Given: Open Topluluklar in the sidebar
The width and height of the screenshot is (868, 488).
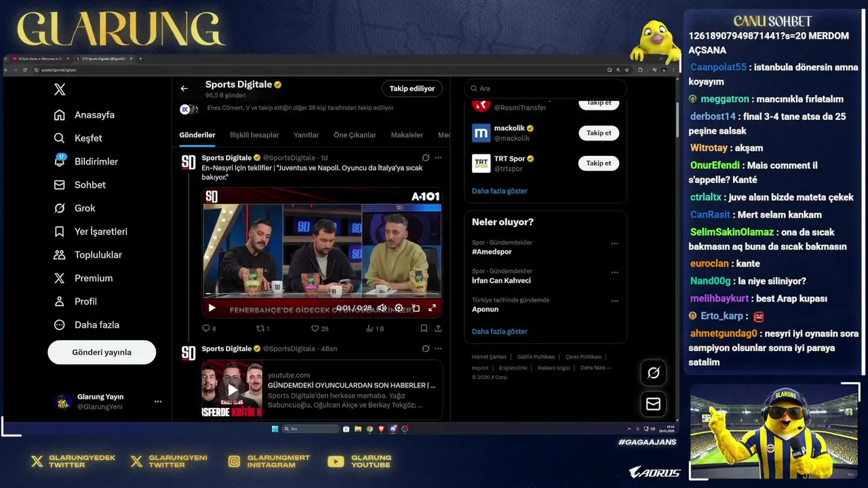Looking at the screenshot, I should 88,255.
